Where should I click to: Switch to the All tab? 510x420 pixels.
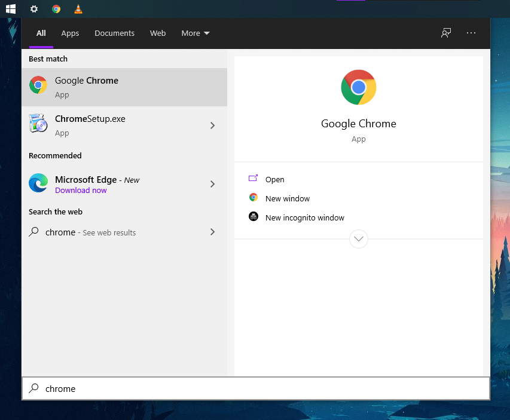pyautogui.click(x=41, y=33)
